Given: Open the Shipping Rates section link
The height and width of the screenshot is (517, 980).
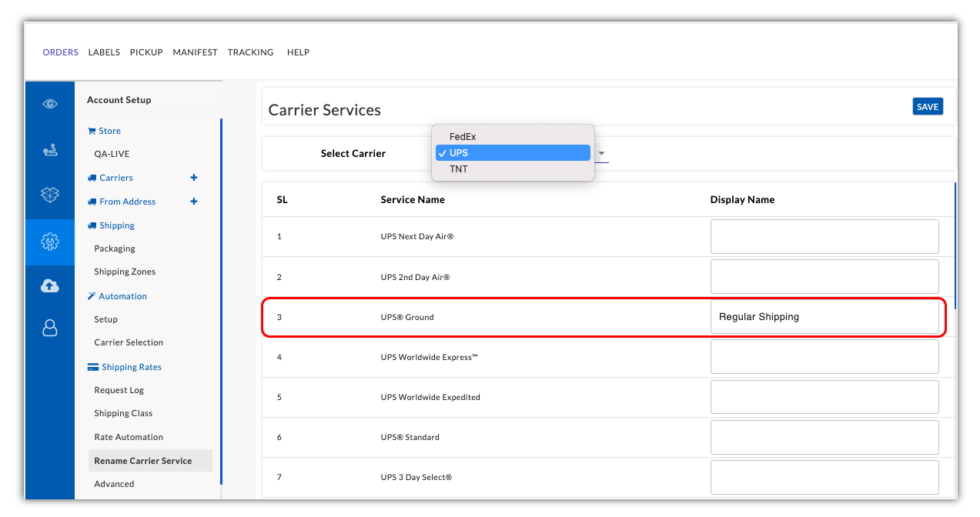Looking at the screenshot, I should tap(132, 367).
